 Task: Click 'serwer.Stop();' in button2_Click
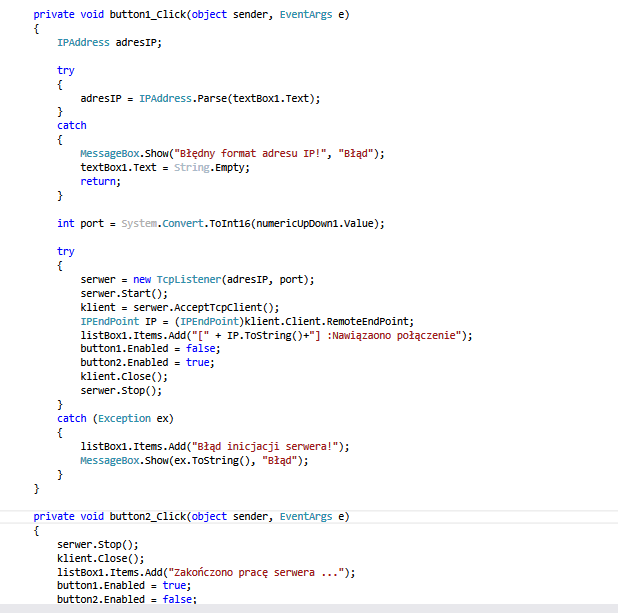coord(98,545)
